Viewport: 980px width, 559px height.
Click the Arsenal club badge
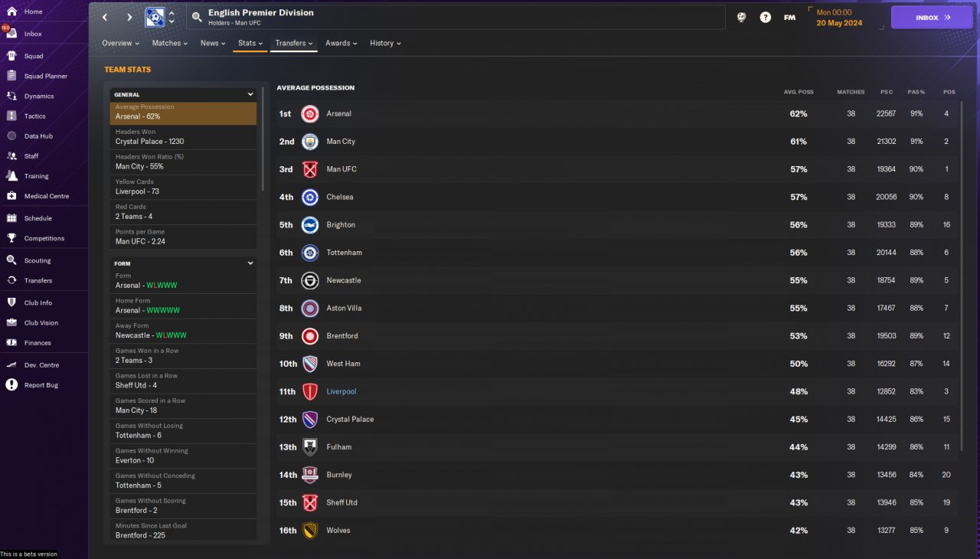click(x=310, y=114)
